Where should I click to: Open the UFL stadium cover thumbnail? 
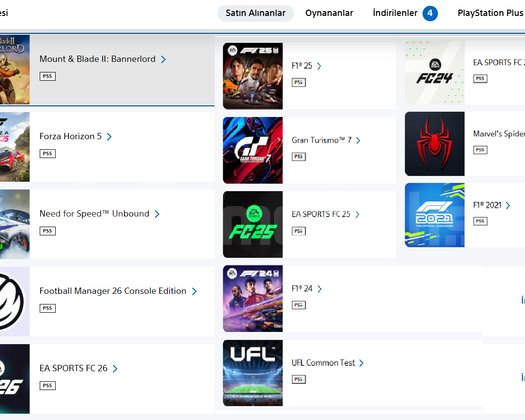click(x=253, y=373)
